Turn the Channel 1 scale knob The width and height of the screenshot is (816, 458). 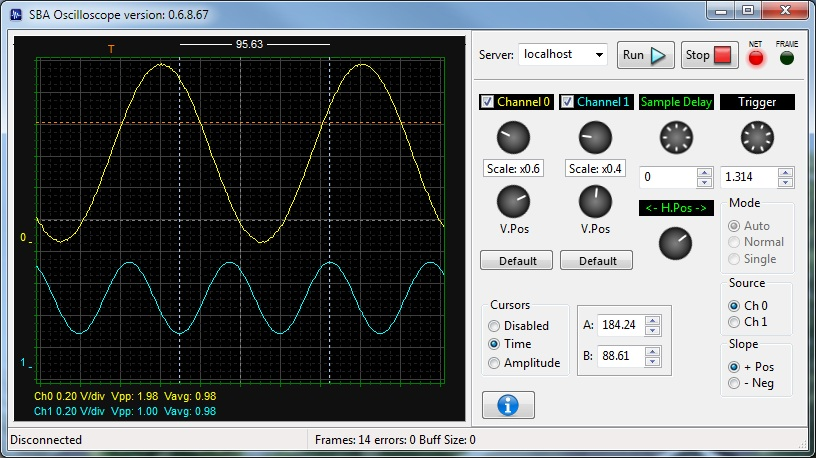pyautogui.click(x=595, y=137)
